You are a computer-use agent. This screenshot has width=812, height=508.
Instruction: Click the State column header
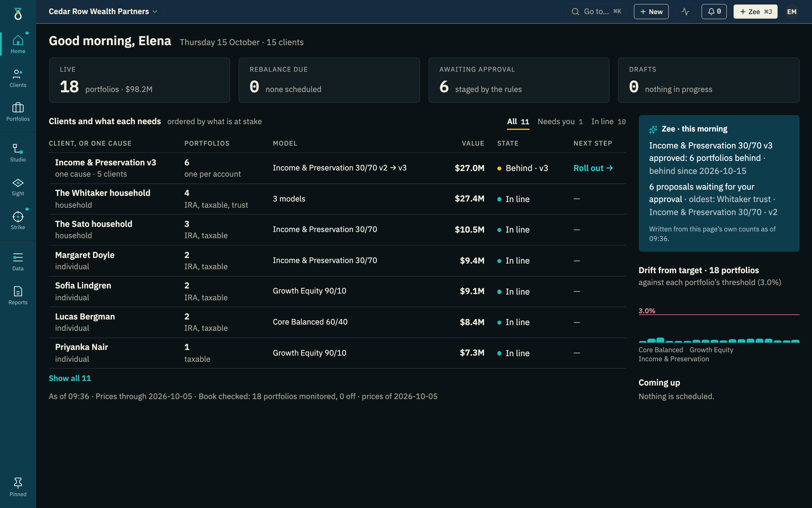click(x=508, y=143)
